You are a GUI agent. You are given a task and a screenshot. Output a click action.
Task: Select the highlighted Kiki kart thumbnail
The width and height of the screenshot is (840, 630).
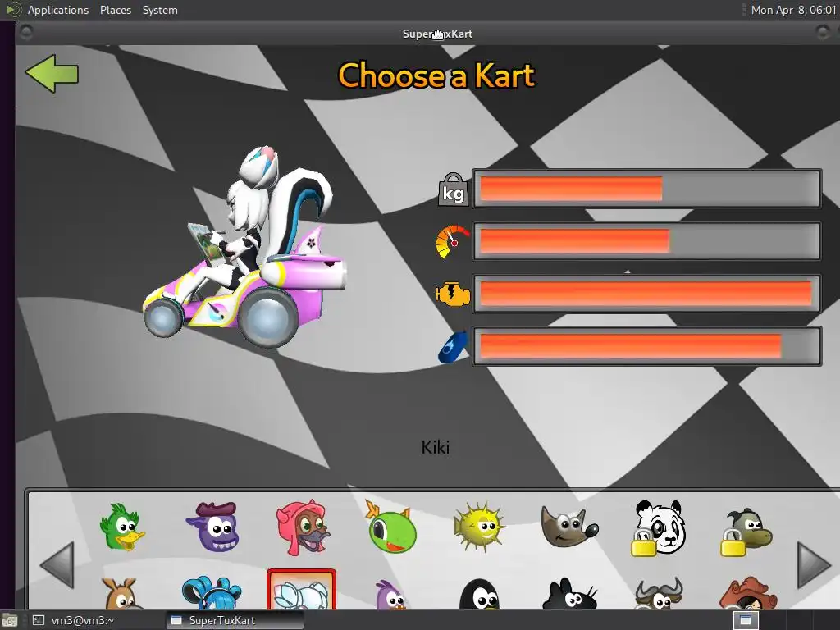[302, 590]
